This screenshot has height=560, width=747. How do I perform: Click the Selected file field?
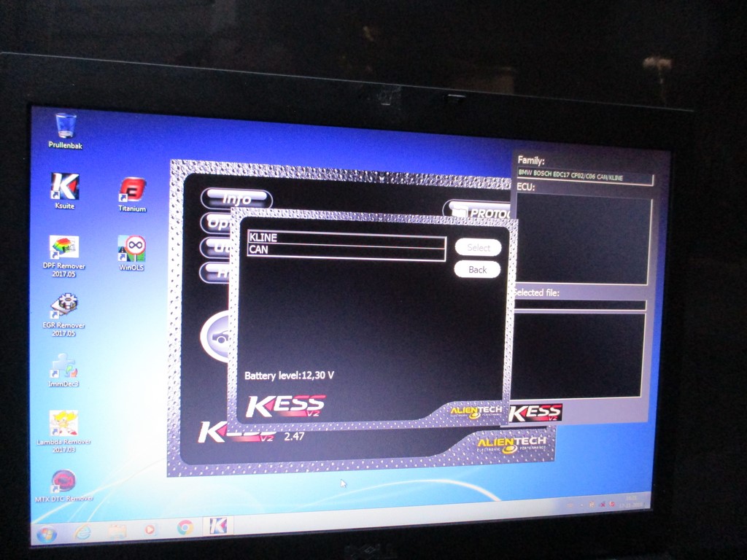point(578,306)
